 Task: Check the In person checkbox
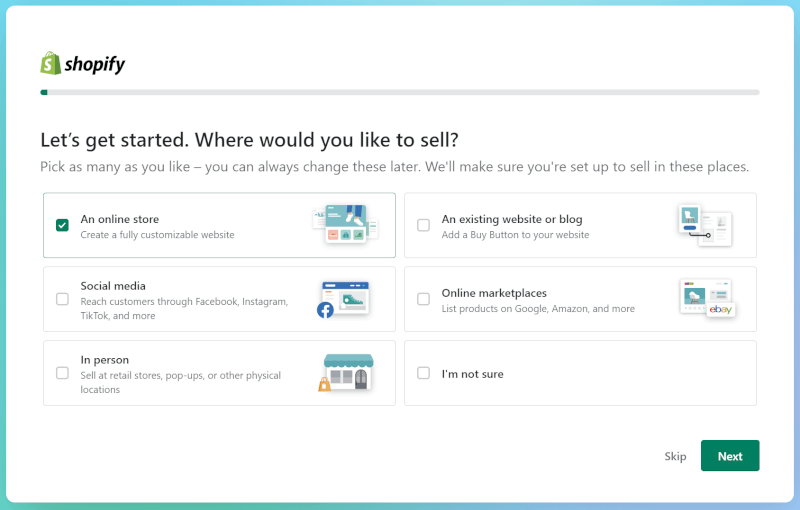click(62, 373)
